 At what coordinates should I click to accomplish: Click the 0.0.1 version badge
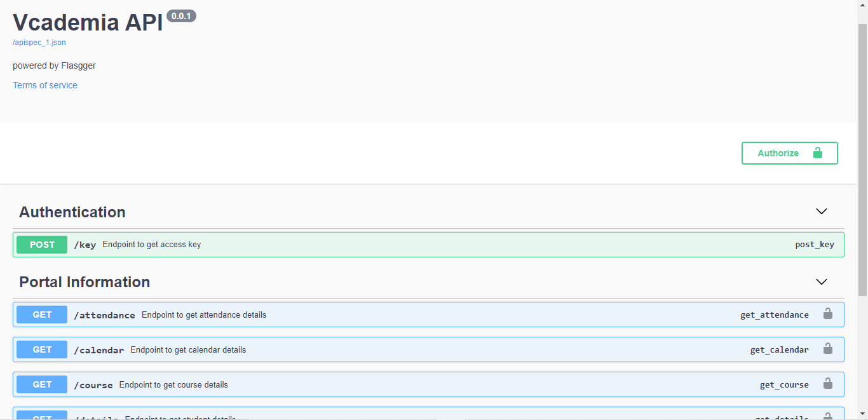pos(181,16)
